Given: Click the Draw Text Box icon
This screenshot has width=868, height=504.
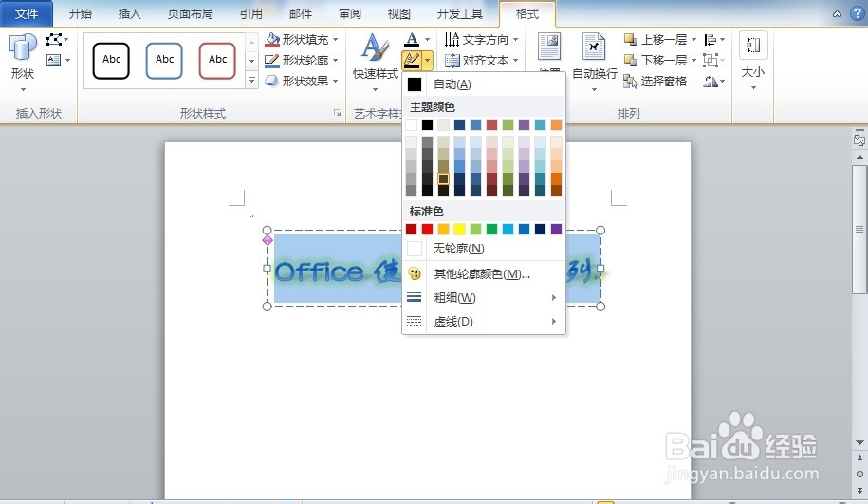Looking at the screenshot, I should (x=54, y=60).
